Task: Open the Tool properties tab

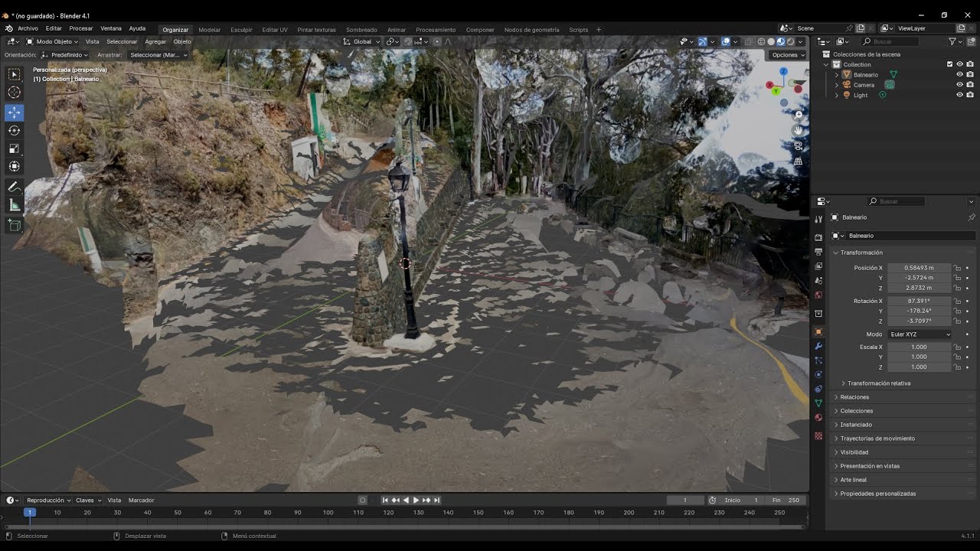Action: [818, 218]
